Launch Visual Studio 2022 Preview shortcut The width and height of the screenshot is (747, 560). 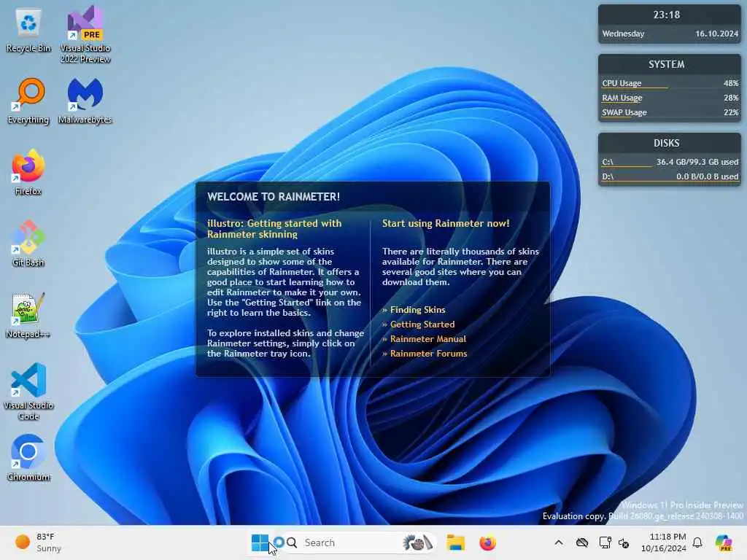click(x=85, y=34)
